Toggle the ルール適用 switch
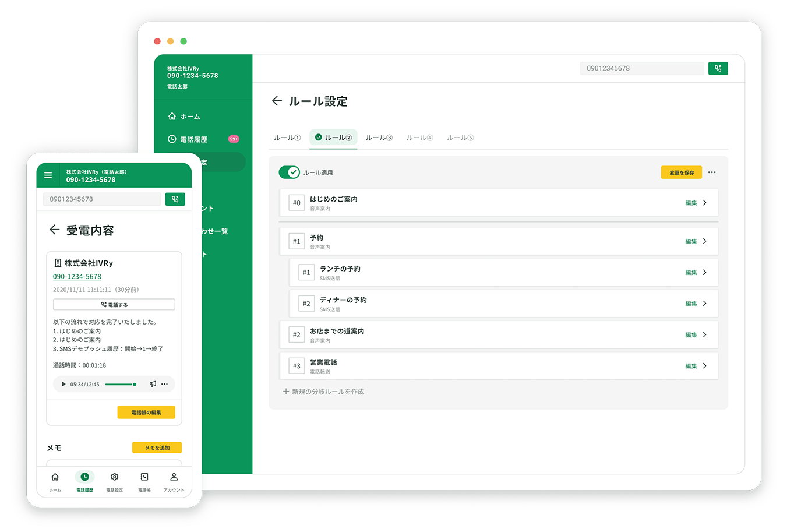The height and width of the screenshot is (532, 787). point(290,172)
